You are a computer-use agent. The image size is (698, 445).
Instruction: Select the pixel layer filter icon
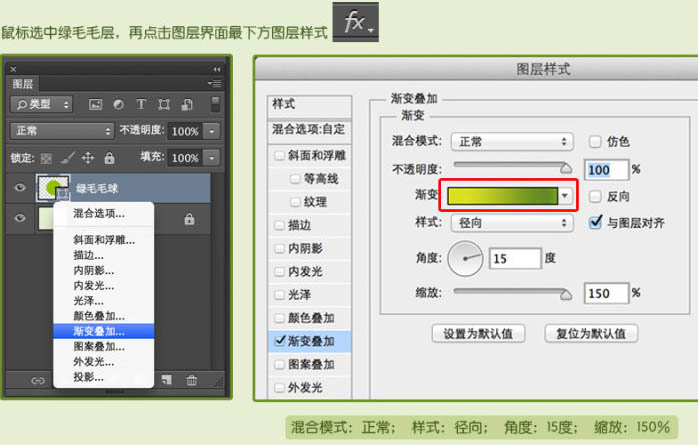[95, 105]
